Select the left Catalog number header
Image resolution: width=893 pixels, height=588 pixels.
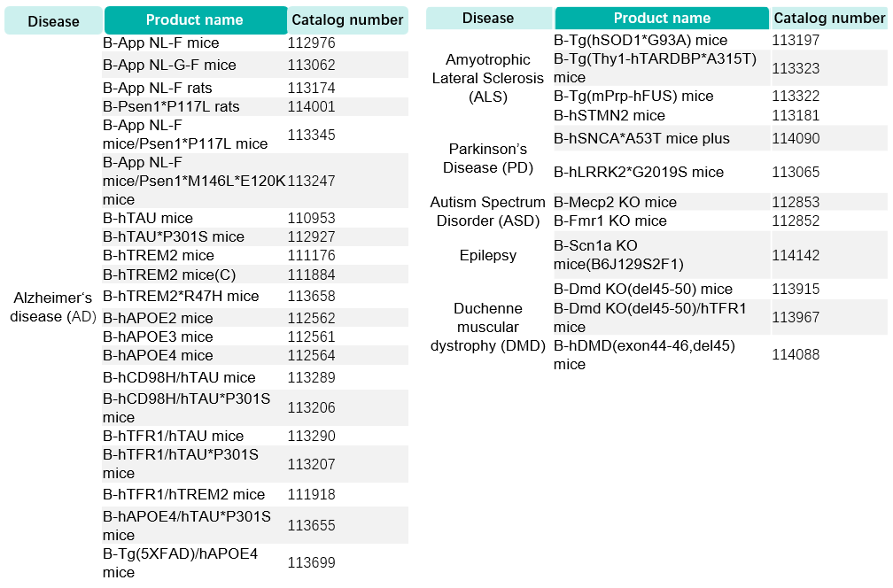(x=347, y=19)
